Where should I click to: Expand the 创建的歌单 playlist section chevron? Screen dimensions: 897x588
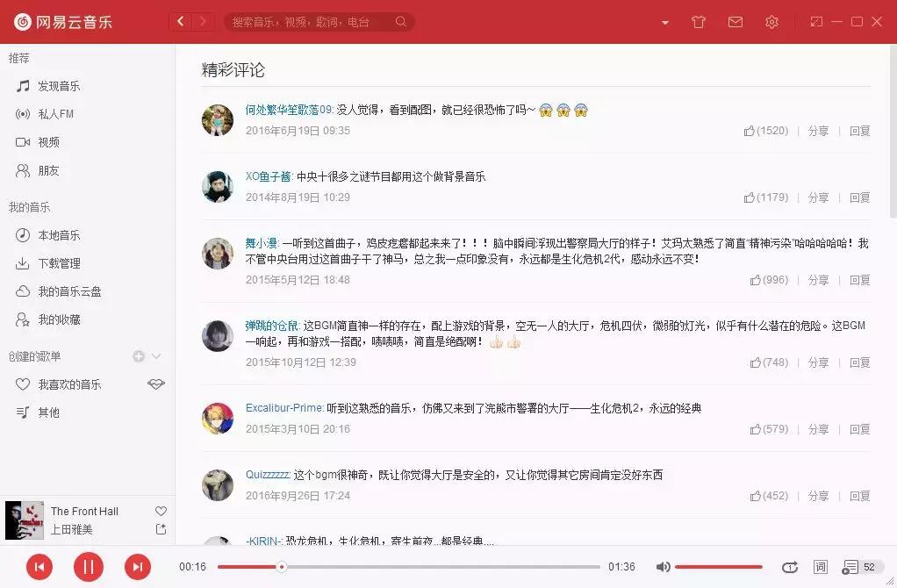154,356
